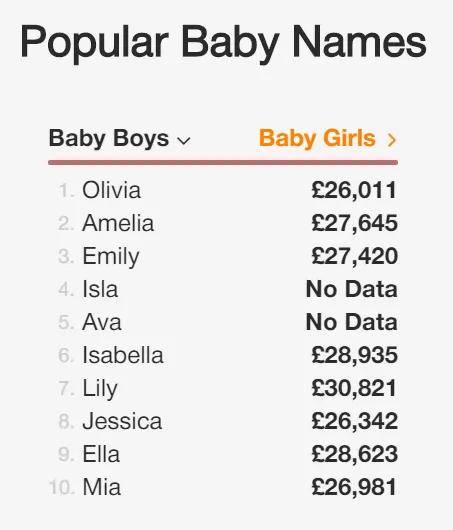
Task: Select Jessica from the list
Action: 122,421
